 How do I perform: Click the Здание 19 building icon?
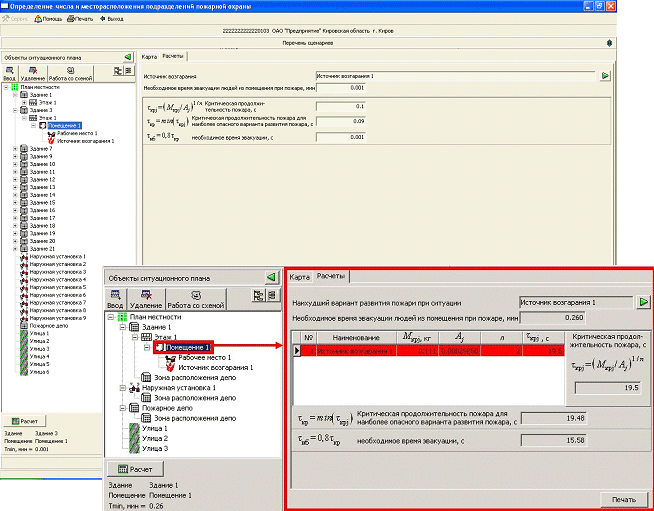[x=23, y=233]
